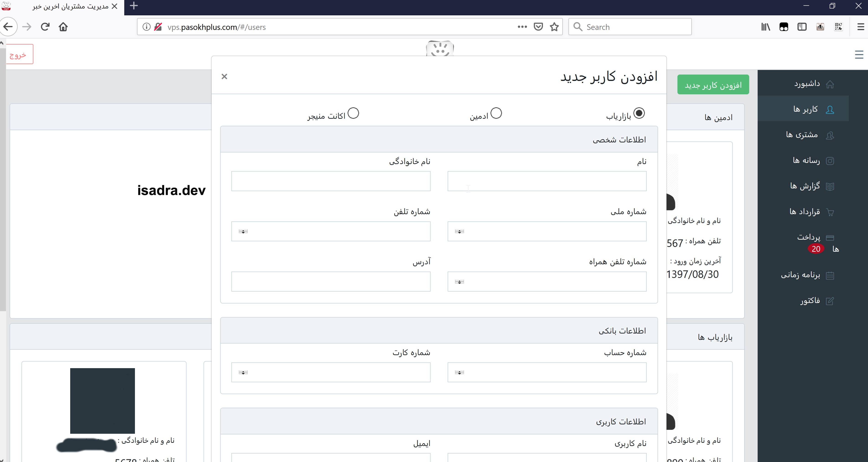The height and width of the screenshot is (462, 868).
Task: Click the browser forward arrow
Action: tap(27, 27)
